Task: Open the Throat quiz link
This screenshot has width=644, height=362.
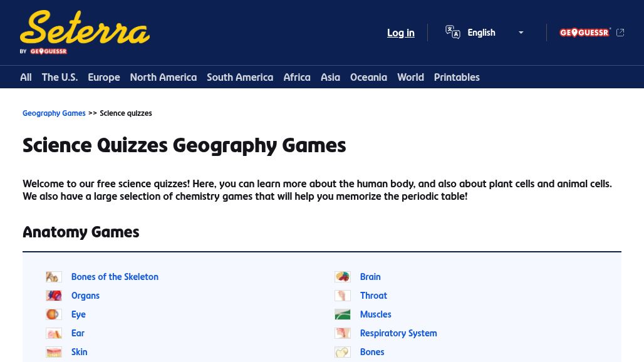Action: click(373, 296)
